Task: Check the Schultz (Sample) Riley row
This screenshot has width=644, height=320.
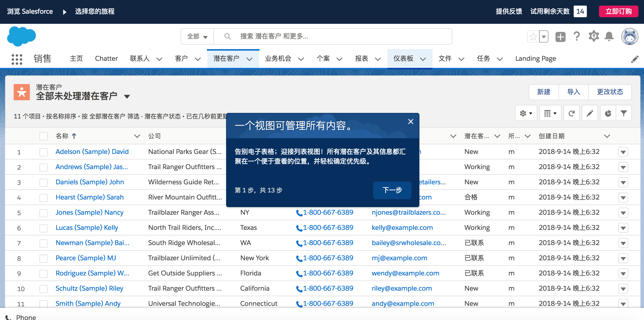Action: 44,289
